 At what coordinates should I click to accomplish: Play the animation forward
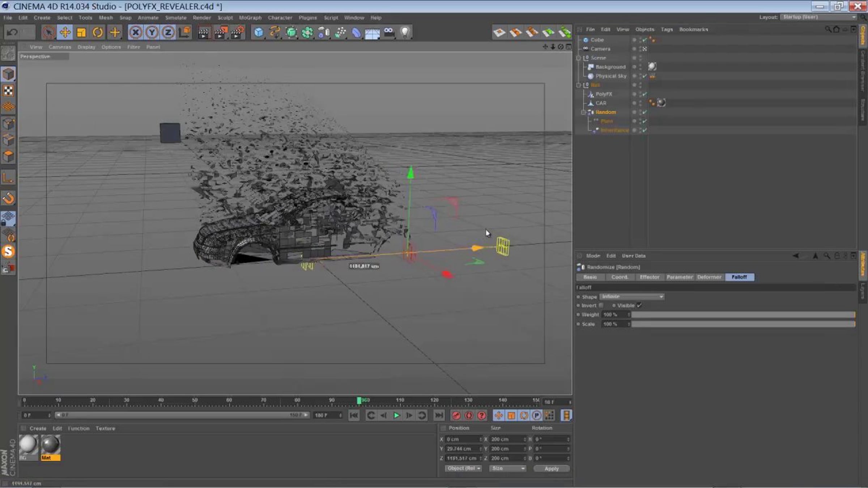[396, 415]
